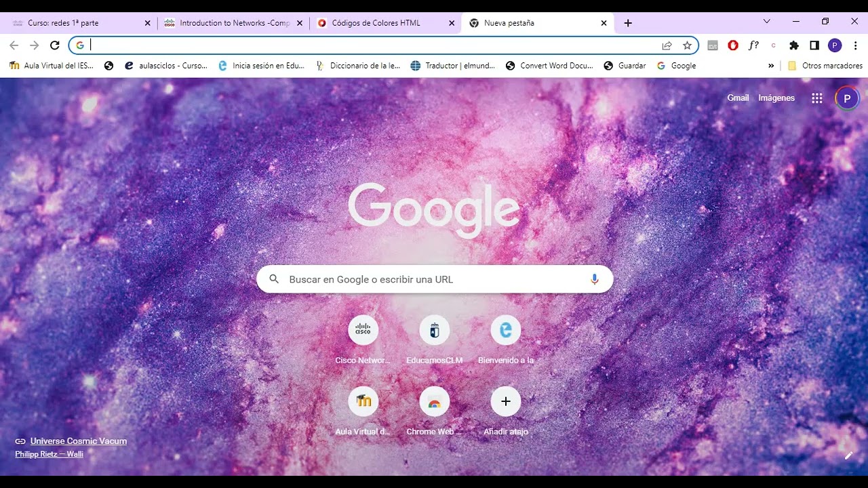This screenshot has height=488, width=868.
Task: Show hidden bookmarks with the double chevron
Action: (771, 66)
